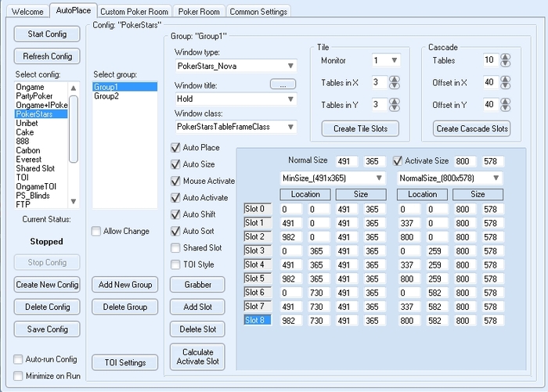Screen dimensions: 548x392
Task: Go to Common Settings tab
Action: [x=258, y=11]
